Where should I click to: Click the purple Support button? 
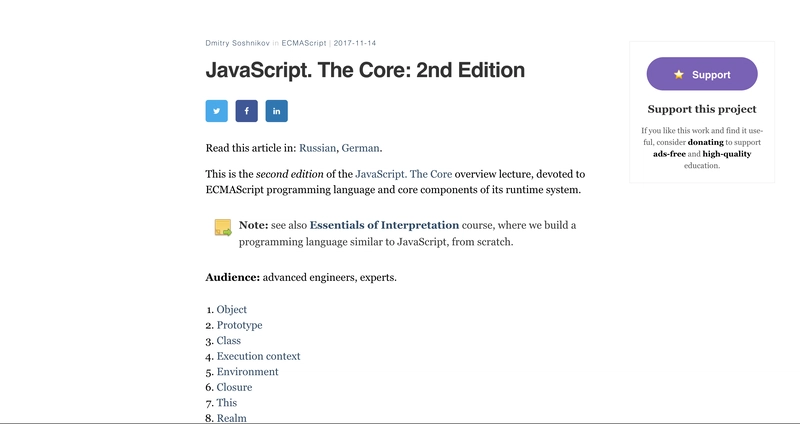tap(702, 74)
